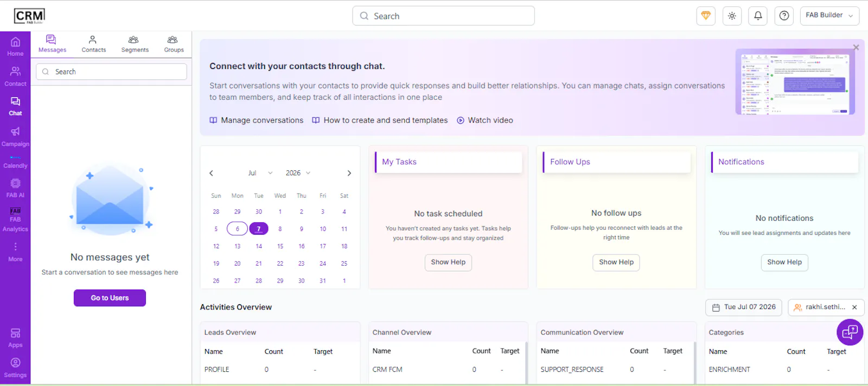This screenshot has width=868, height=386.
Task: Close the chat intro banner
Action: pyautogui.click(x=856, y=47)
